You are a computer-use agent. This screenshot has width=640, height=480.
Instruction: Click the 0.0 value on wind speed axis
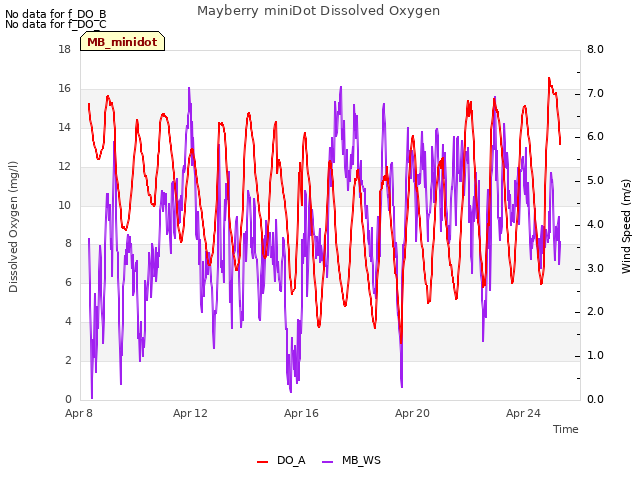click(x=595, y=400)
